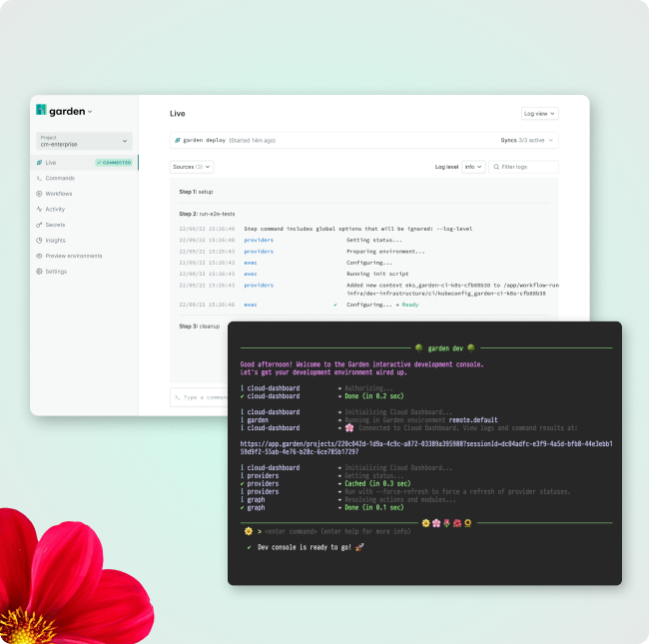Open the Log view dropdown
649x644 pixels.
(539, 114)
